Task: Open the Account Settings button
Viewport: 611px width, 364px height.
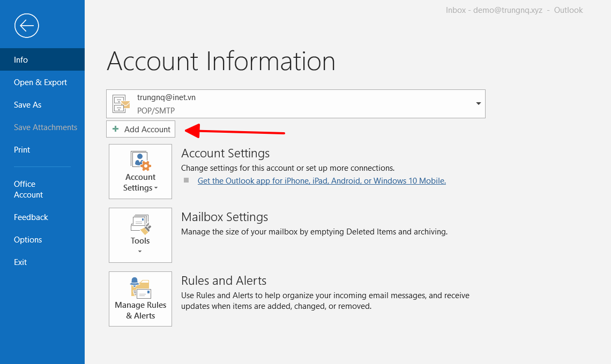Action: [140, 172]
